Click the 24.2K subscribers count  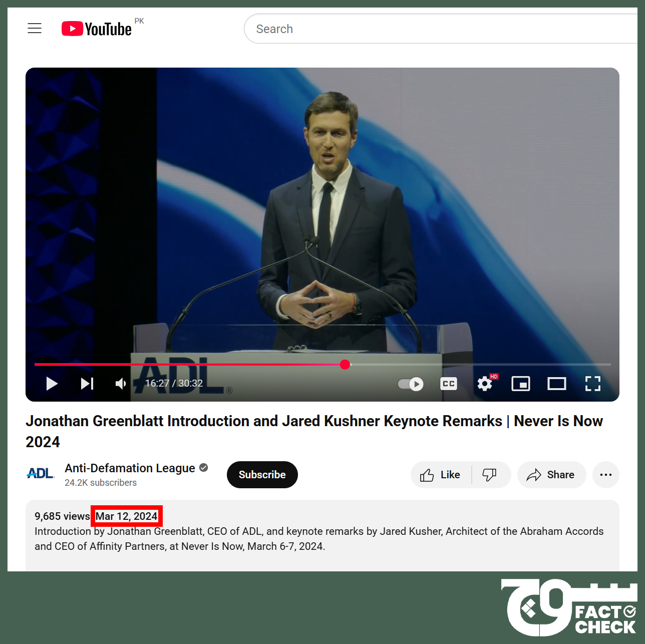tap(101, 483)
